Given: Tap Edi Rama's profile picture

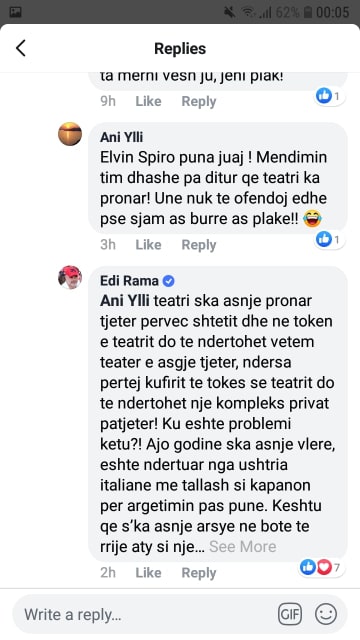Looking at the screenshot, I should (70, 277).
